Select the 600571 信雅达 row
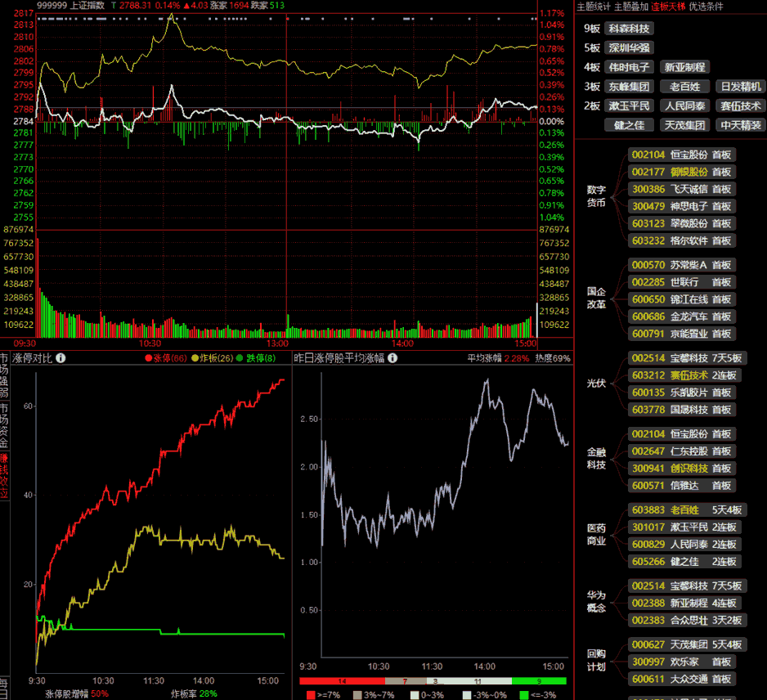The width and height of the screenshot is (767, 700). [682, 485]
